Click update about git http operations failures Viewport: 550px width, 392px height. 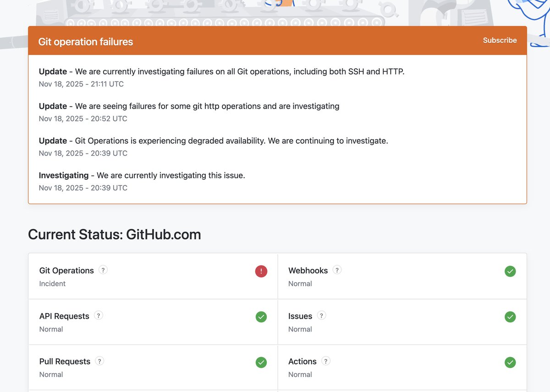189,106
